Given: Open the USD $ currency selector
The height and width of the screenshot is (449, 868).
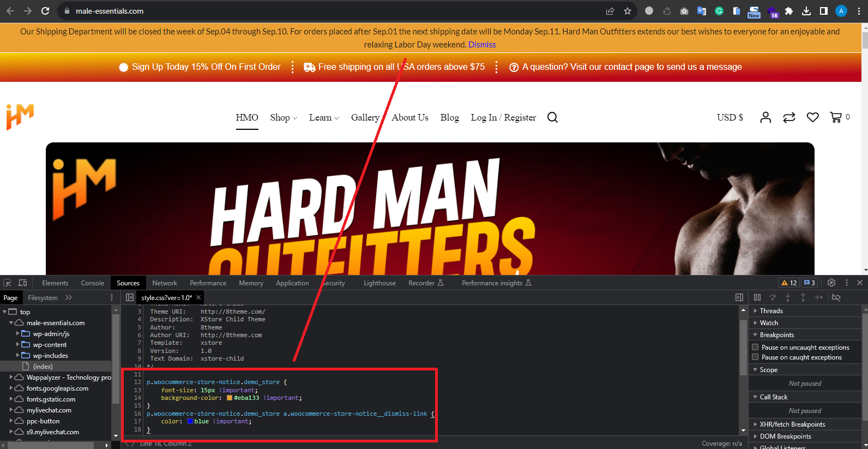Looking at the screenshot, I should 730,117.
